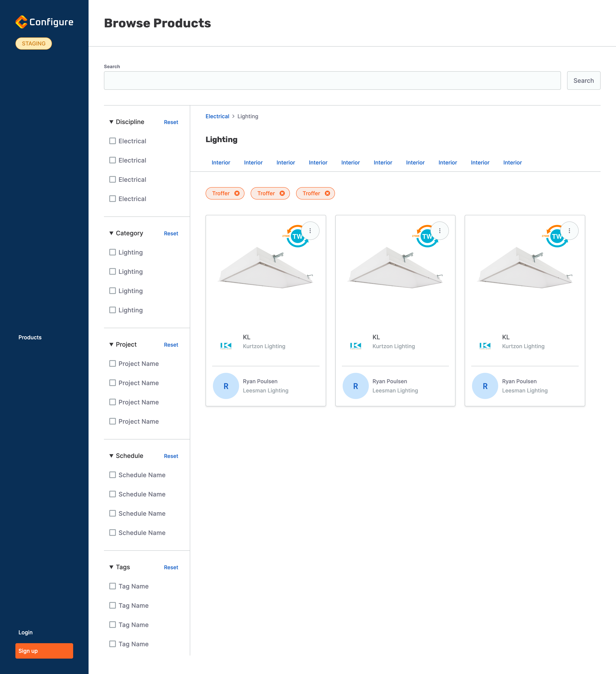This screenshot has height=674, width=616.
Task: Check the second Project Name checkbox
Action: [113, 383]
